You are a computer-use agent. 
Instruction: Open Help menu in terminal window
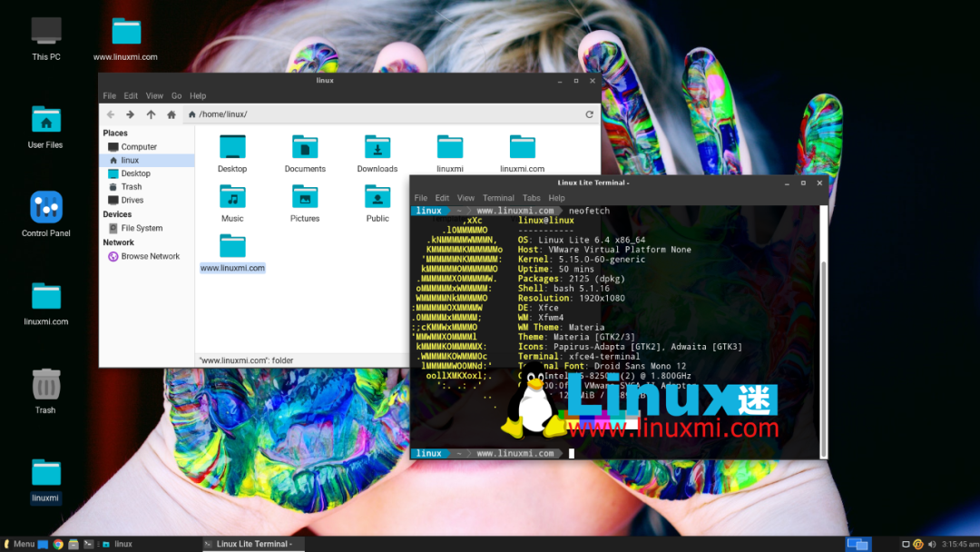tap(556, 198)
